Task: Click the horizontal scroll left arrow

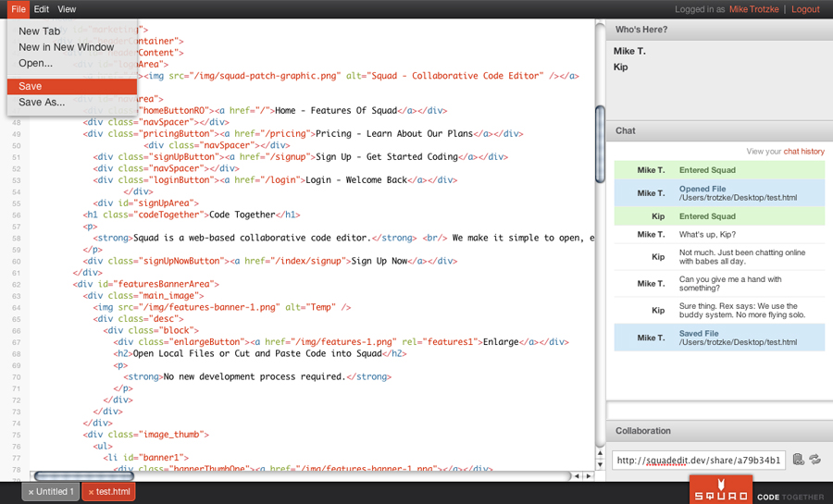Action: pyautogui.click(x=577, y=476)
